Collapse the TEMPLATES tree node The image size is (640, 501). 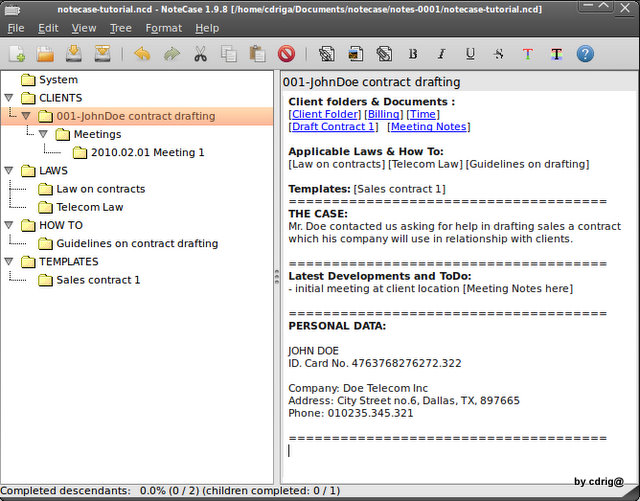9,261
